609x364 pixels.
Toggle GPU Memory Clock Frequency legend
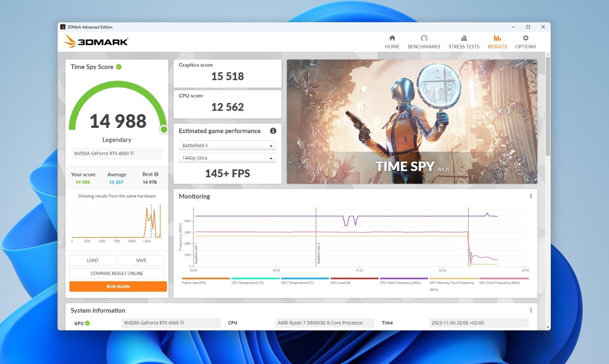click(x=453, y=284)
